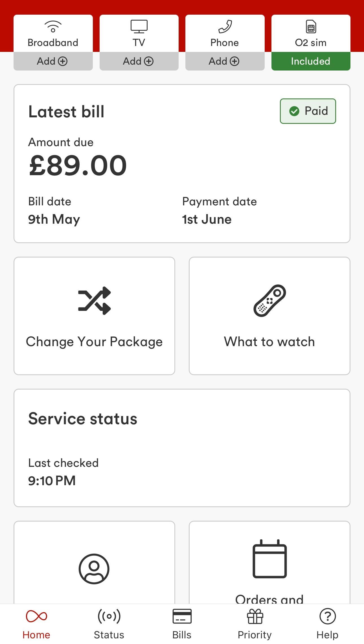Screen dimensions: 364x644
Task: Tap the account profile person icon
Action: [94, 568]
